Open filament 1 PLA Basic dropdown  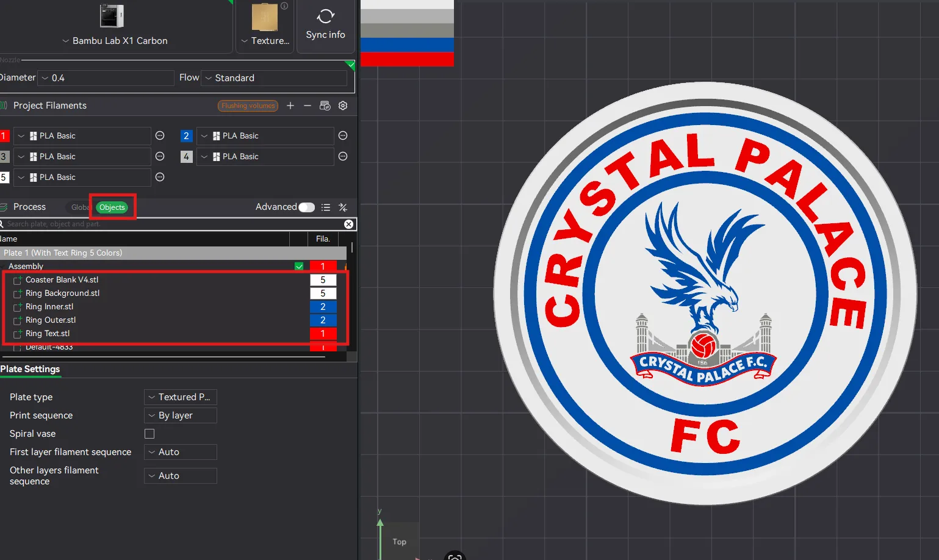click(82, 136)
